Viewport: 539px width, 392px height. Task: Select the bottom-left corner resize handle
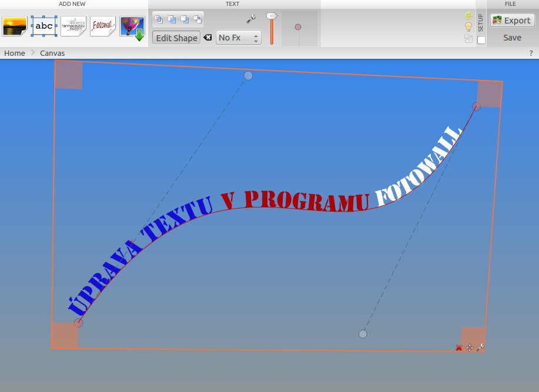click(x=65, y=336)
